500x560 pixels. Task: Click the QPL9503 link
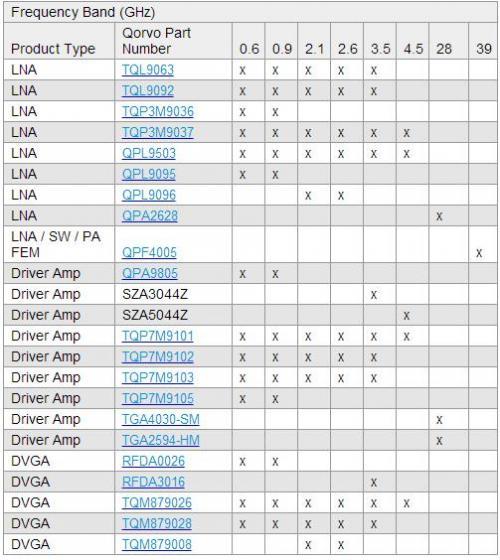[149, 153]
